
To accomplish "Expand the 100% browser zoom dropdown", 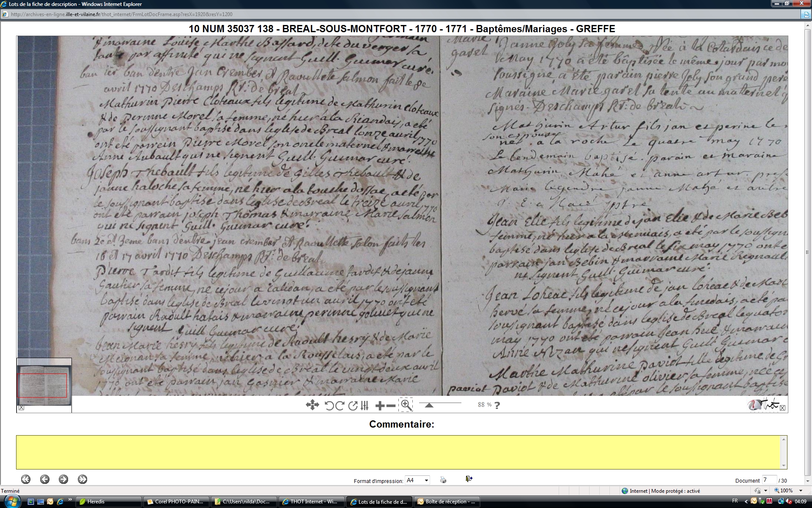I will point(800,491).
